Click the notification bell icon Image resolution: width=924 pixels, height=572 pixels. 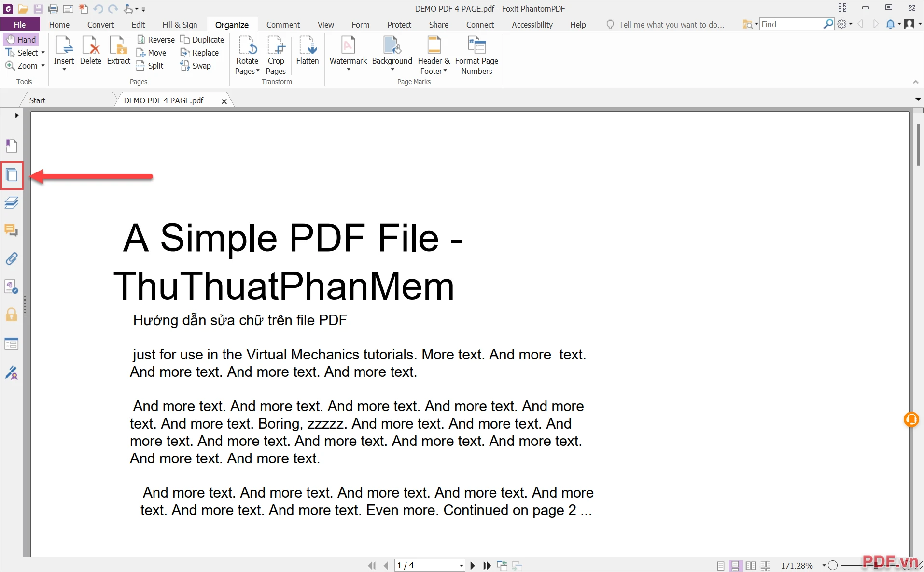tap(891, 24)
